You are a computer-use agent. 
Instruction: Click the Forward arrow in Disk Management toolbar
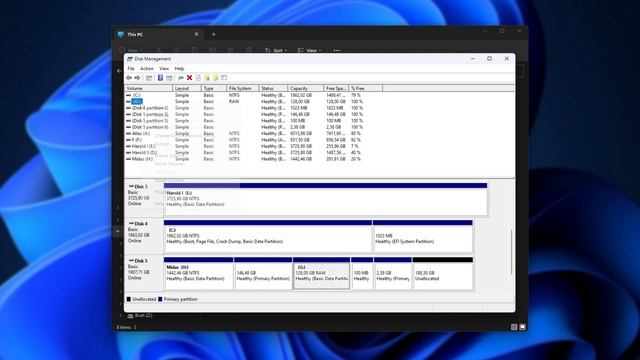point(137,78)
